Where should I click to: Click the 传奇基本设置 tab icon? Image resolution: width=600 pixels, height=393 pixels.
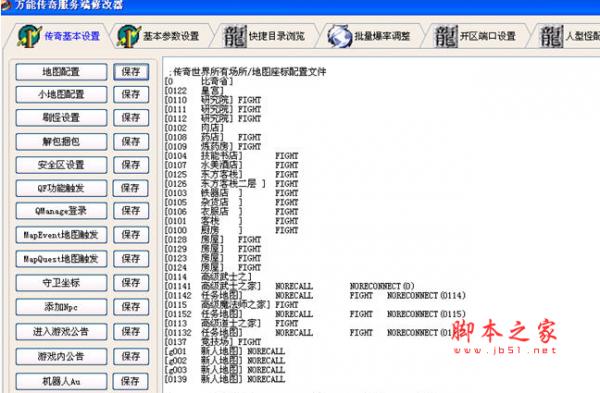pos(29,36)
